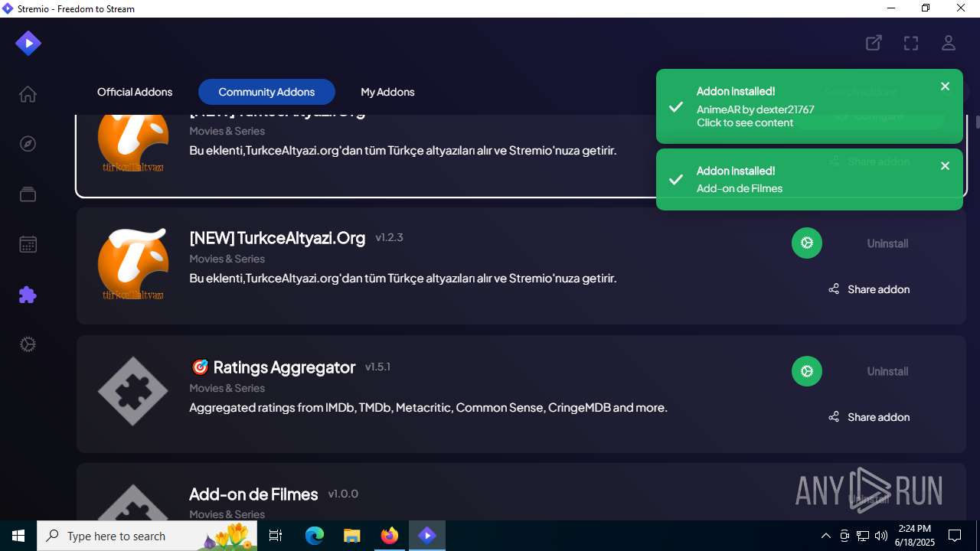Launch Microsoft Edge from the taskbar

pyautogui.click(x=315, y=536)
